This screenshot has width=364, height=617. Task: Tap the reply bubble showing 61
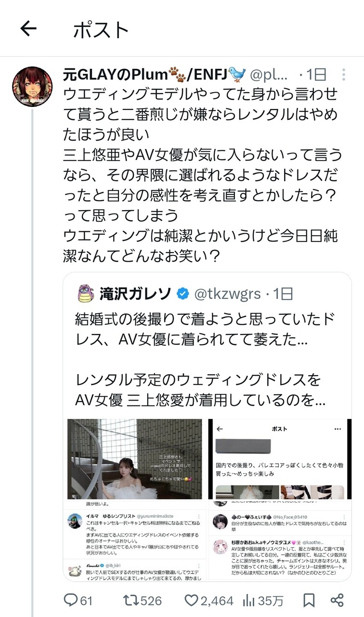[x=78, y=600]
